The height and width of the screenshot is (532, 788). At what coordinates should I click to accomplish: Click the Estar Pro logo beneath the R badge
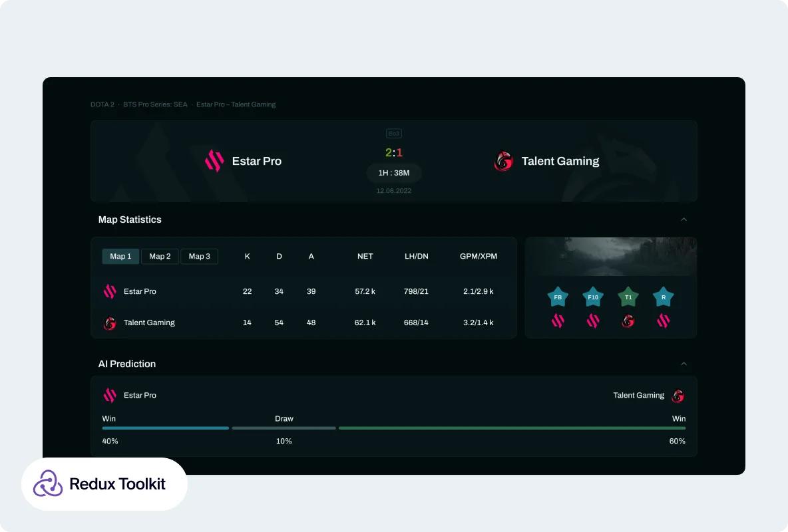664,321
